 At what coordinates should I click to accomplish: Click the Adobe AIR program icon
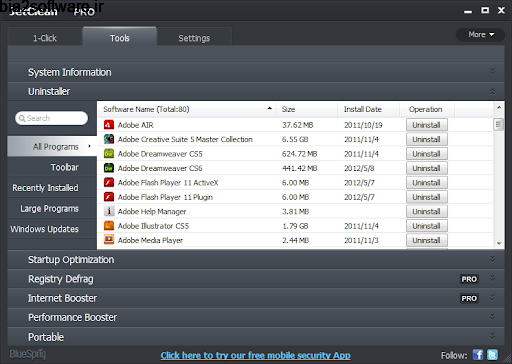(x=109, y=125)
